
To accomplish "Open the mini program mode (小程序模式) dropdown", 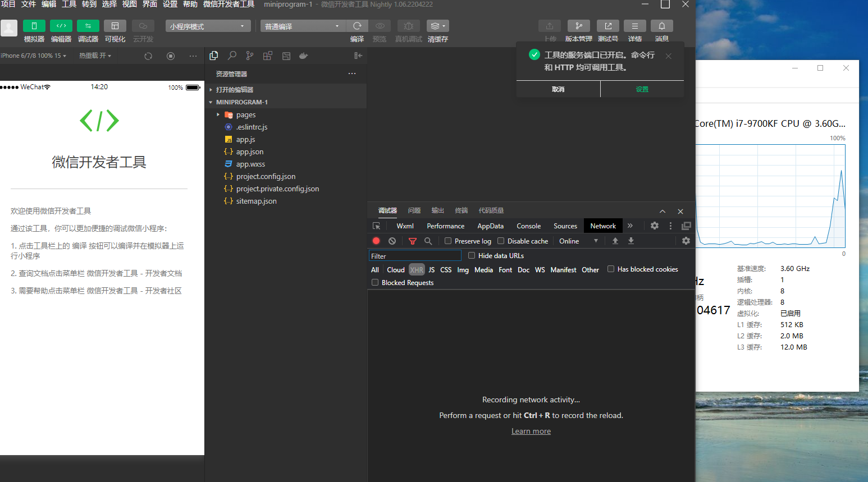I will [208, 26].
